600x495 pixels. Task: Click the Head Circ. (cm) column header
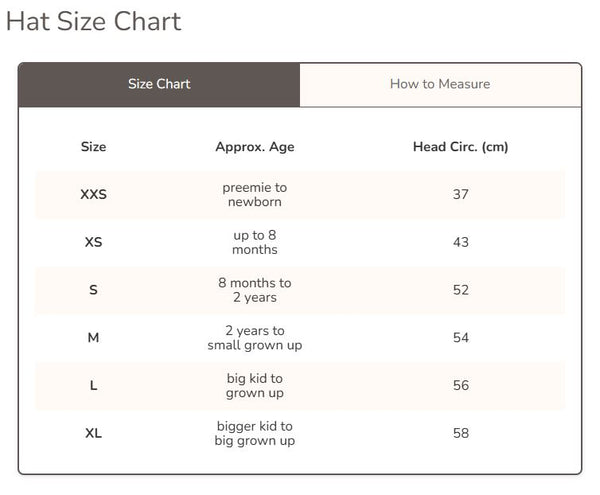click(460, 147)
